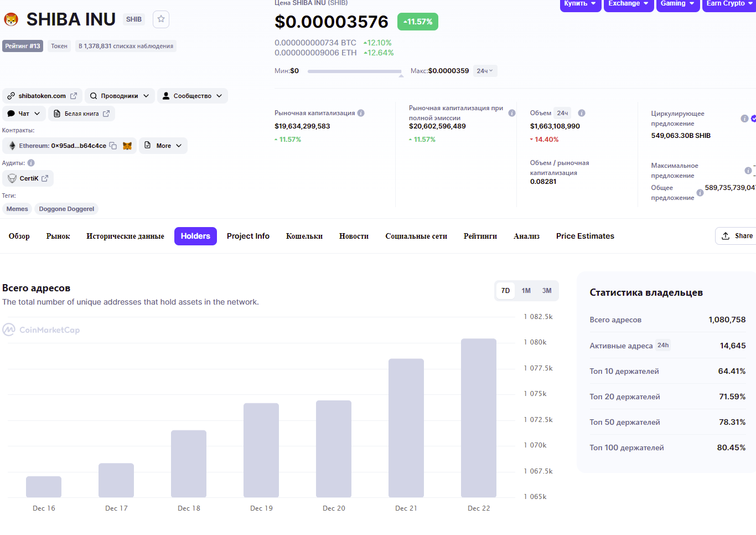Screen dimensions: 756x535
Task: Click the price $0.00003576
Action: [x=332, y=22]
